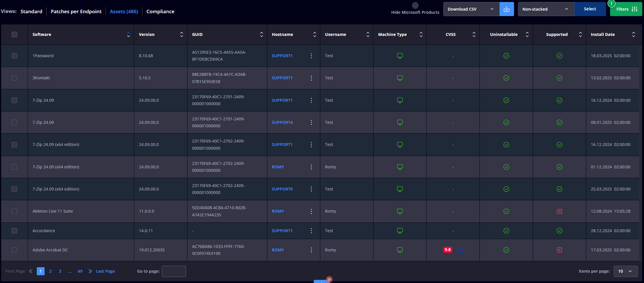644x283 pixels.
Task: Toggle the select-all header checkbox
Action: click(x=14, y=34)
